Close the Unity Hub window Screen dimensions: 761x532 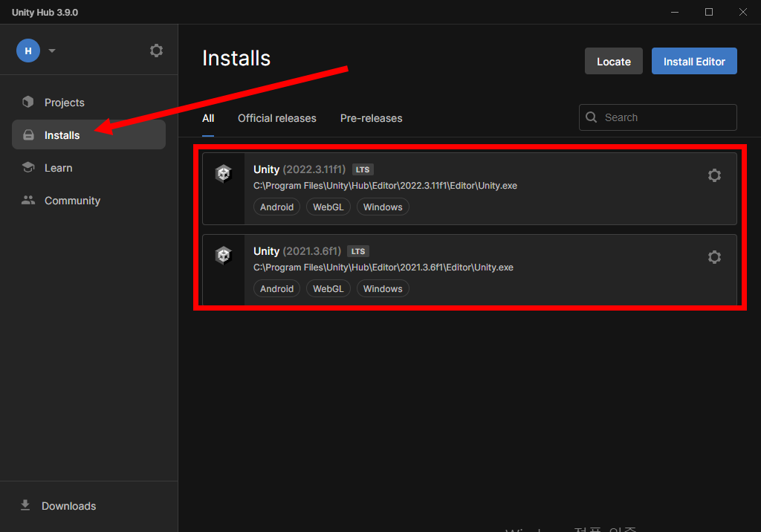pos(742,12)
